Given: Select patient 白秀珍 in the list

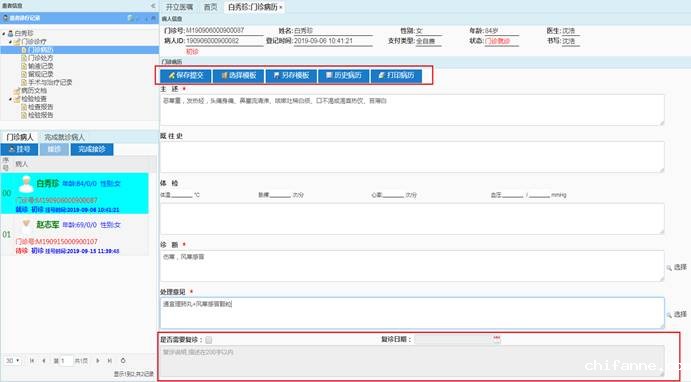Looking at the screenshot, I should 74,193.
